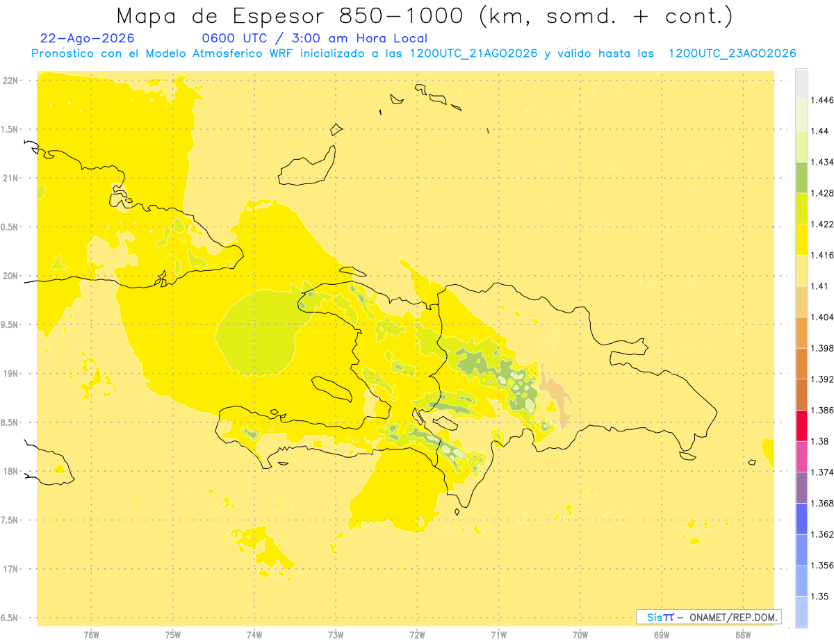Click the 'ONAMET/REP.DOM.' credit label
The image size is (834, 644).
coord(735,617)
